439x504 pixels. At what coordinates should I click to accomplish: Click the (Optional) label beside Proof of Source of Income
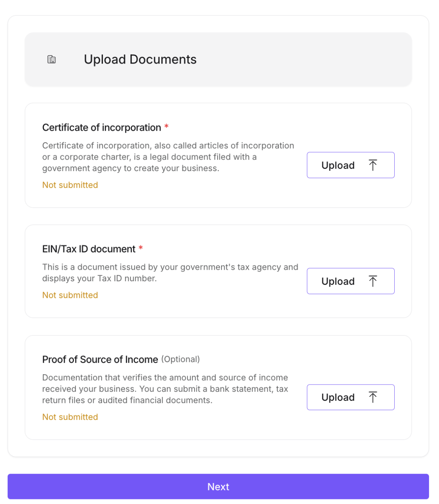click(180, 359)
